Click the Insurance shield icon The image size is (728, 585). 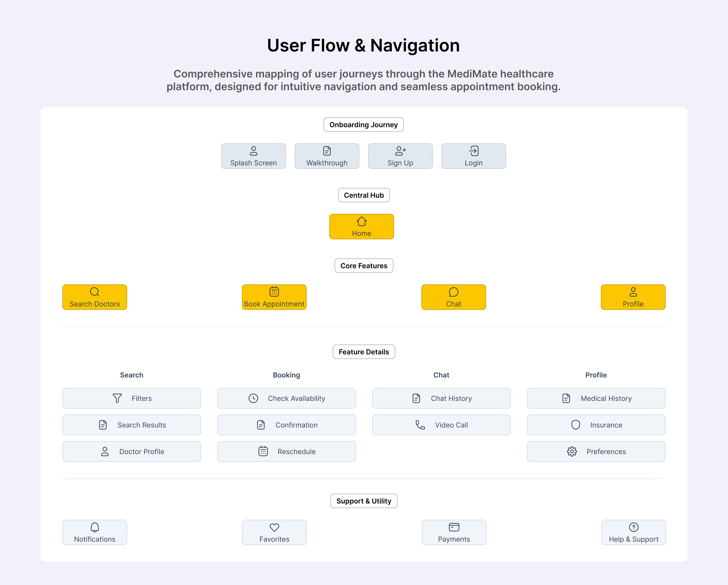pos(575,425)
